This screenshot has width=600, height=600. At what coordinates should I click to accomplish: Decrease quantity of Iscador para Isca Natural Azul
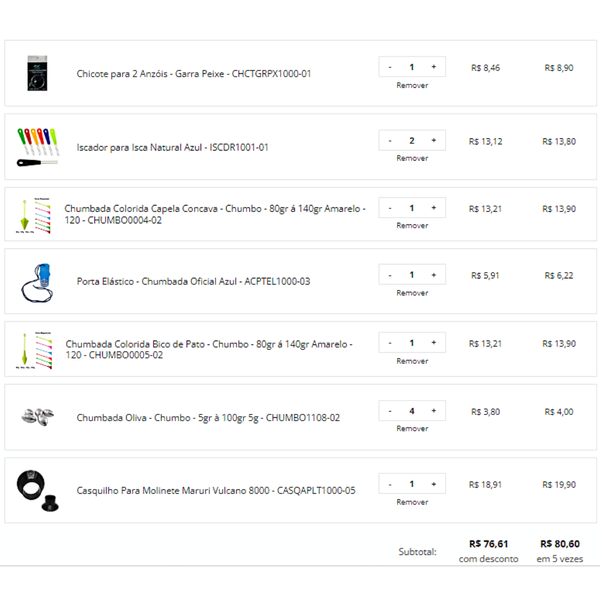[x=390, y=141]
